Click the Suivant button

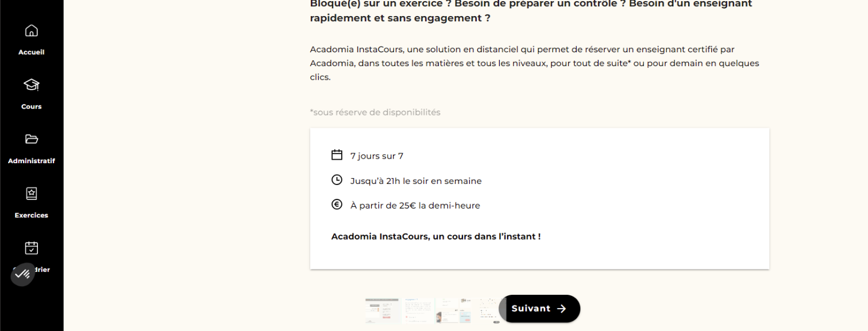[x=539, y=309]
